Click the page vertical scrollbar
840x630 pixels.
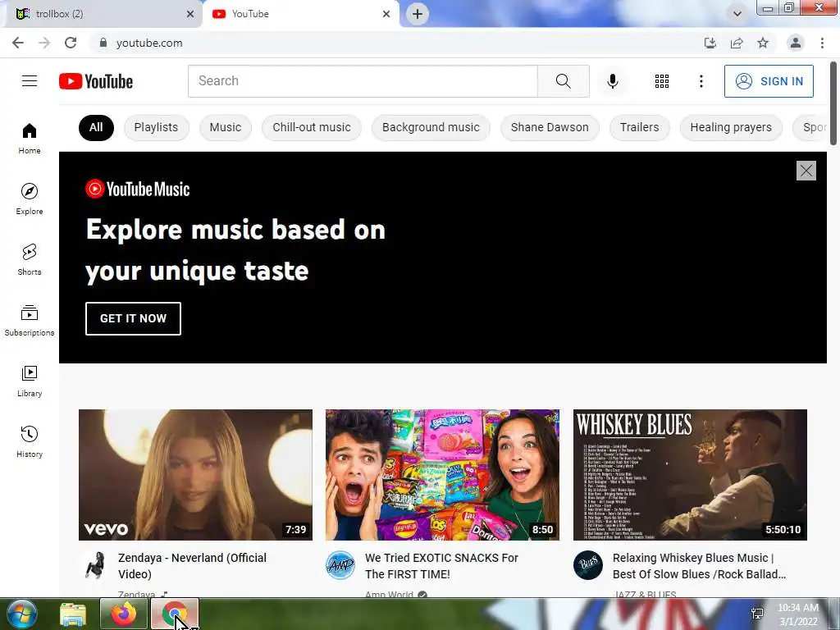click(x=833, y=103)
